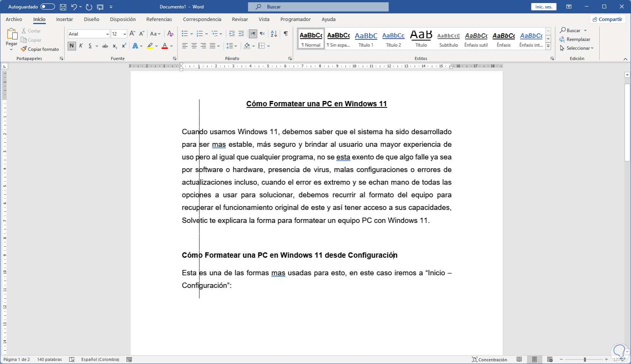Open the font size 12 dropdown
The image size is (631, 364).
coord(125,34)
